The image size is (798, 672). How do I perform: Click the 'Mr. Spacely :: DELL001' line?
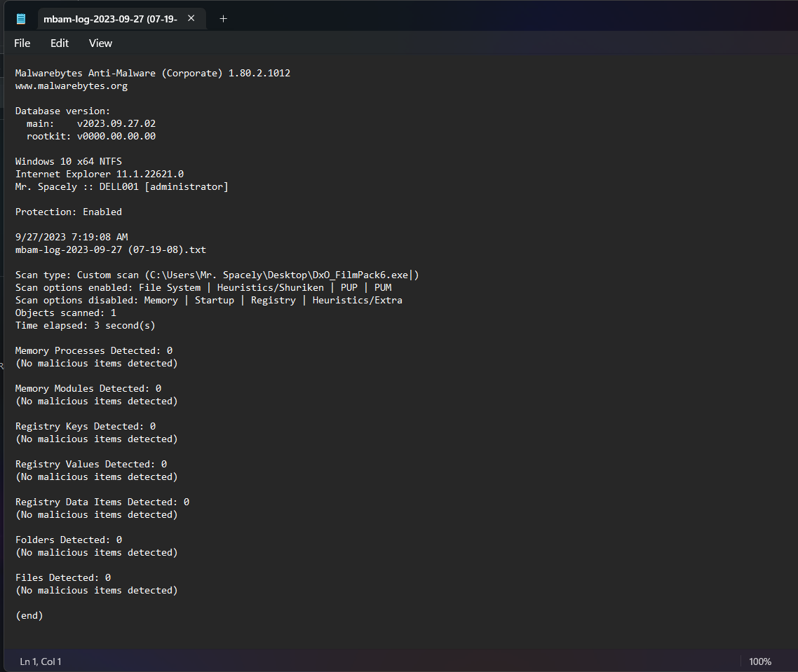click(121, 186)
